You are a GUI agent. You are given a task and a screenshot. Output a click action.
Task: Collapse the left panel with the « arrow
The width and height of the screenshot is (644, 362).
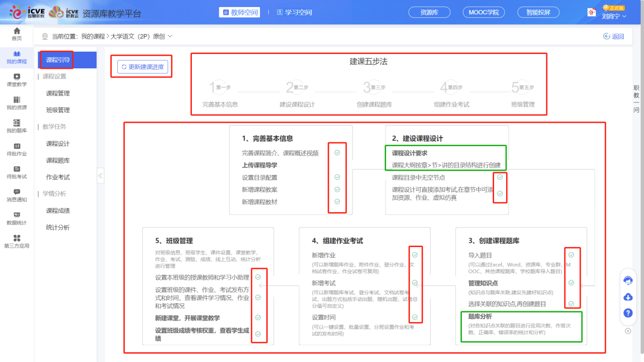click(x=101, y=175)
